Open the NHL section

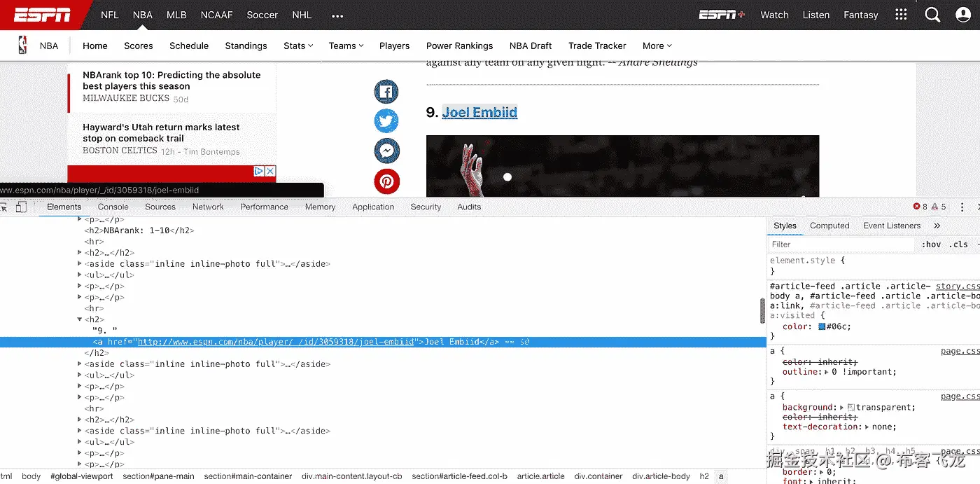pyautogui.click(x=302, y=15)
